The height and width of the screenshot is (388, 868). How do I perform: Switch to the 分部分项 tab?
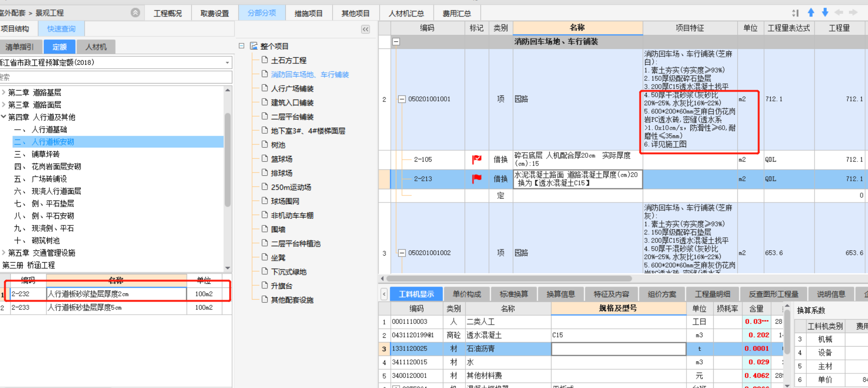tap(262, 13)
